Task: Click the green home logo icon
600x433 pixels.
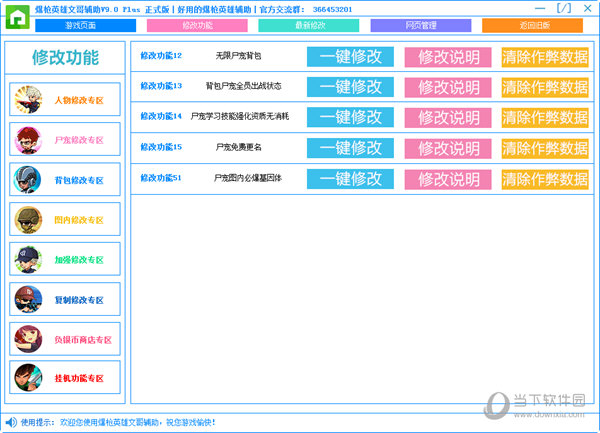Action: pos(18,17)
